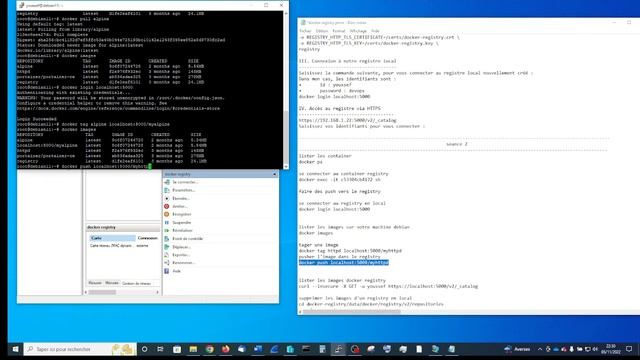The height and width of the screenshot is (360, 640).
Task: Open the notification center icon
Action: pyautogui.click(x=629, y=349)
